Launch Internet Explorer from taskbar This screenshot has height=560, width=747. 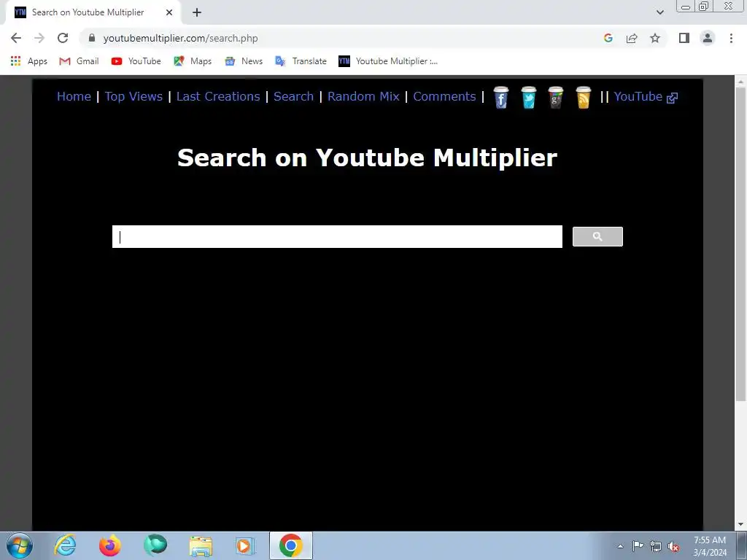pos(65,545)
